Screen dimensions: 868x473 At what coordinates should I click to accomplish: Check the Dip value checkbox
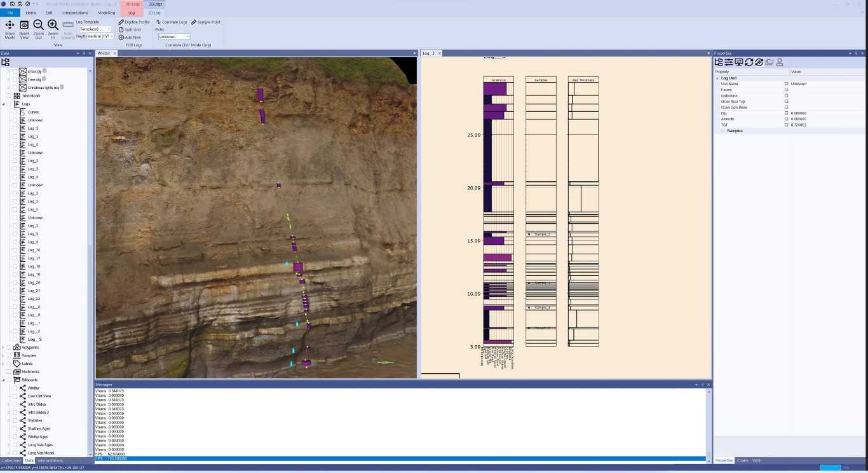click(787, 113)
